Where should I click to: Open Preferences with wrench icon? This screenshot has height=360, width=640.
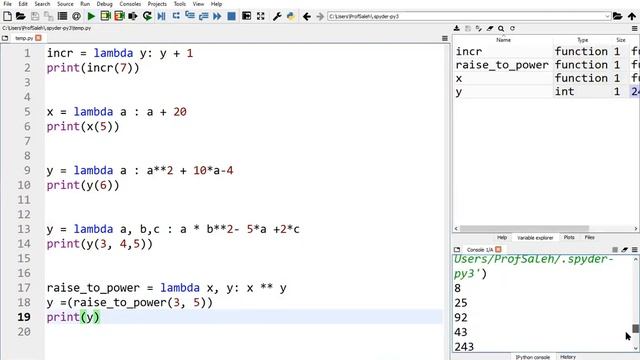(277, 16)
